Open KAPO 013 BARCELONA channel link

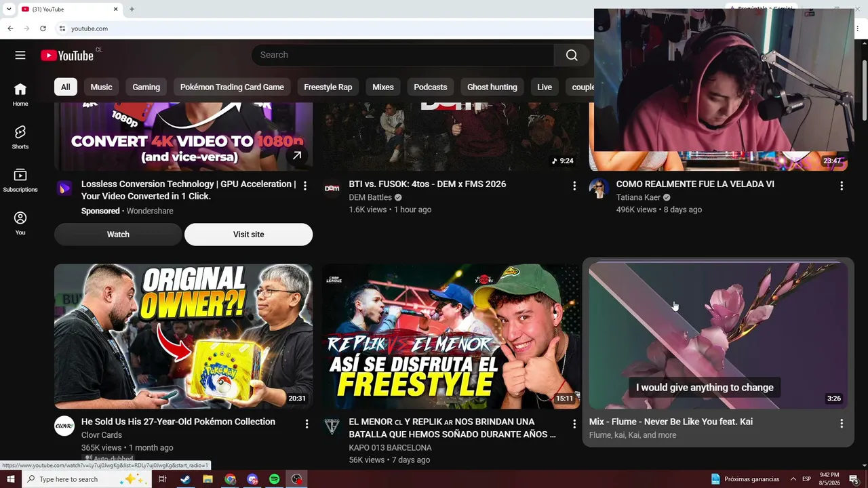coord(390,447)
